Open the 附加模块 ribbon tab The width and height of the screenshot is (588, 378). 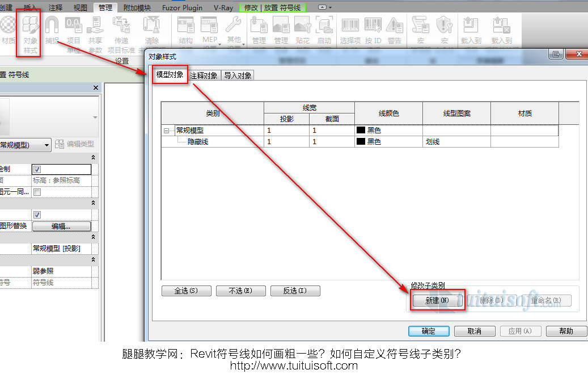[137, 7]
